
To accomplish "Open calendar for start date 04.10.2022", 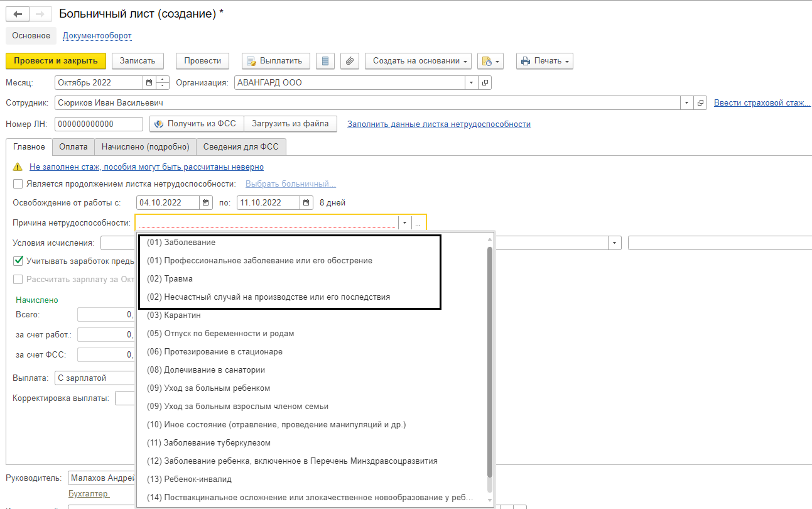I will tap(206, 202).
